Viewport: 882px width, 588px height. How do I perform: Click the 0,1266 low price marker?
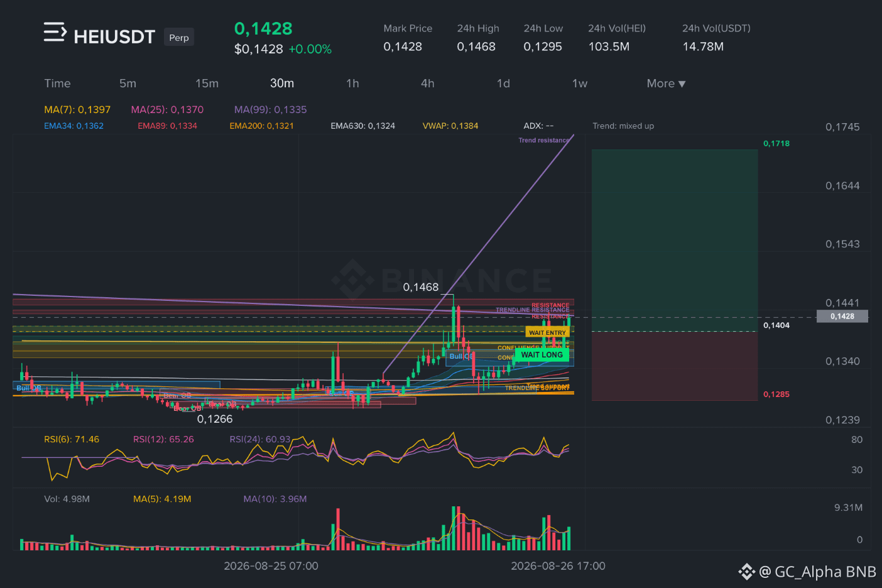[215, 419]
